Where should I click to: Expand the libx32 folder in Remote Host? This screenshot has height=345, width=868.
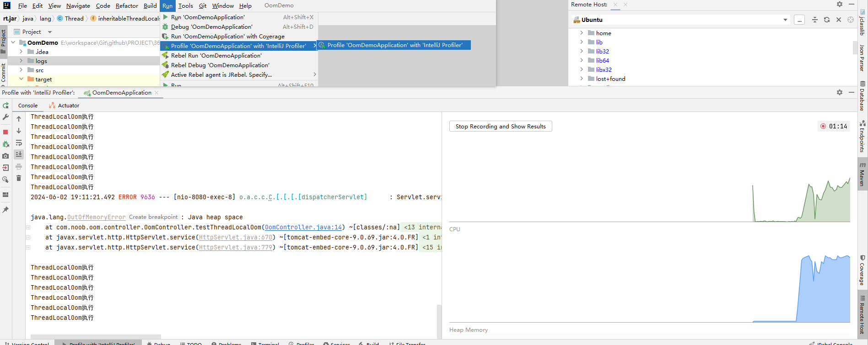pos(582,69)
